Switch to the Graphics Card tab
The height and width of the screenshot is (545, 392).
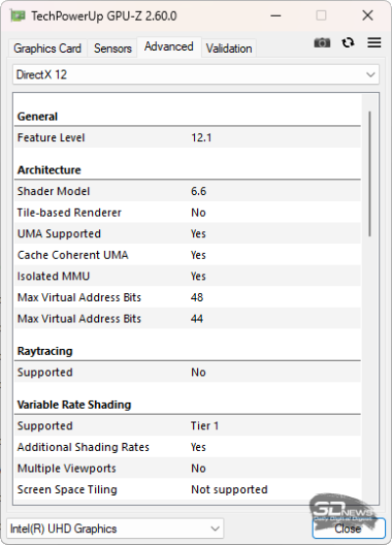(47, 48)
